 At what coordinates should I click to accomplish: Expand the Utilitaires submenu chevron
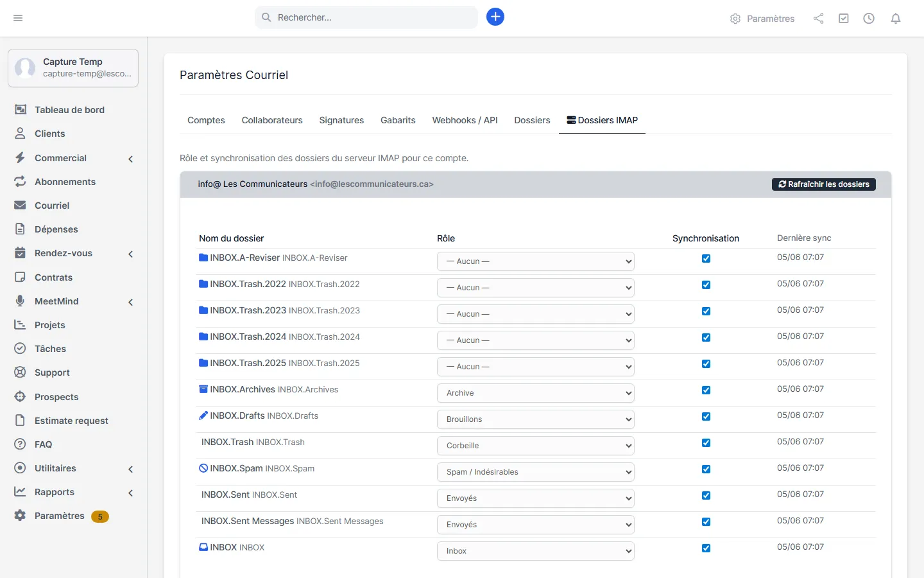pos(131,469)
